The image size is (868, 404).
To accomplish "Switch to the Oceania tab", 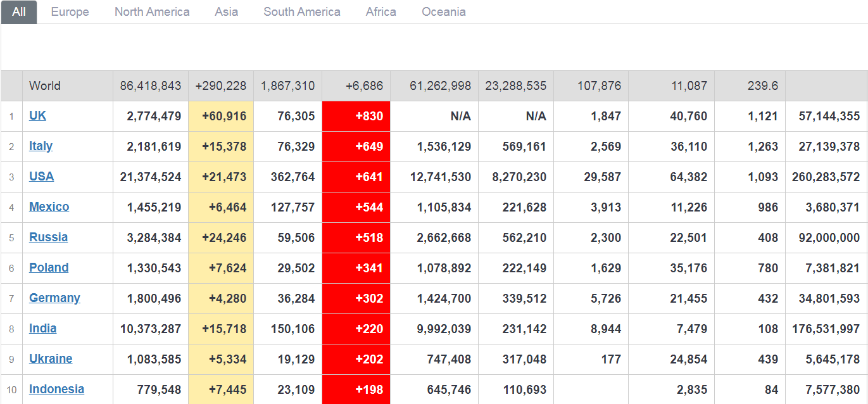I will click(x=443, y=12).
